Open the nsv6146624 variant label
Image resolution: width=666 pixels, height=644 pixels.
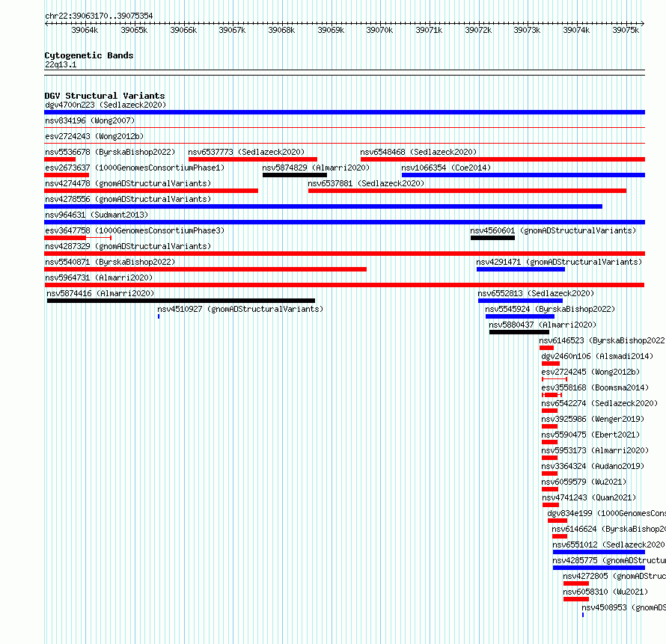point(608,529)
